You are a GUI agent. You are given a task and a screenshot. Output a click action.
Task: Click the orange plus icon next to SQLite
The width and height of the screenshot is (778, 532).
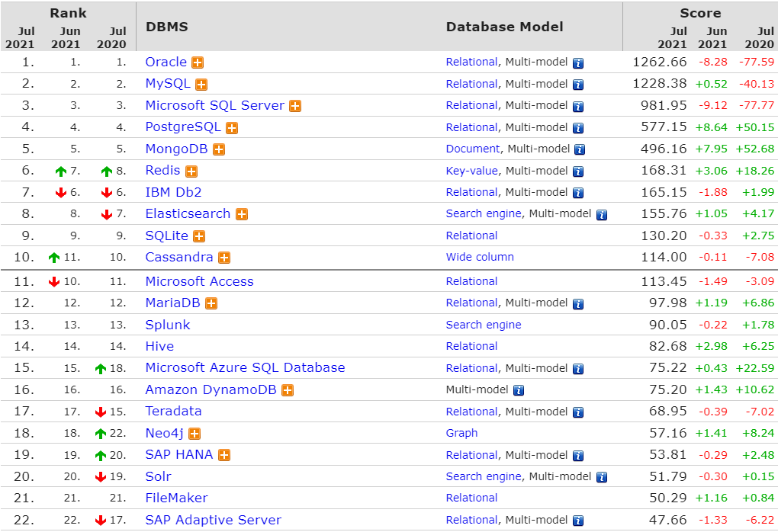pyautogui.click(x=199, y=236)
